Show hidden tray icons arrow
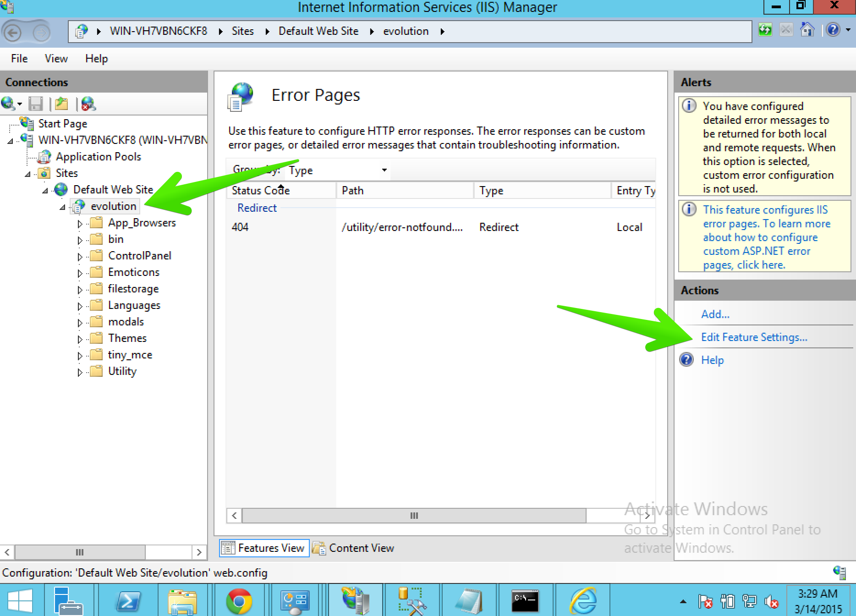Viewport: 856px width, 616px height. (683, 601)
